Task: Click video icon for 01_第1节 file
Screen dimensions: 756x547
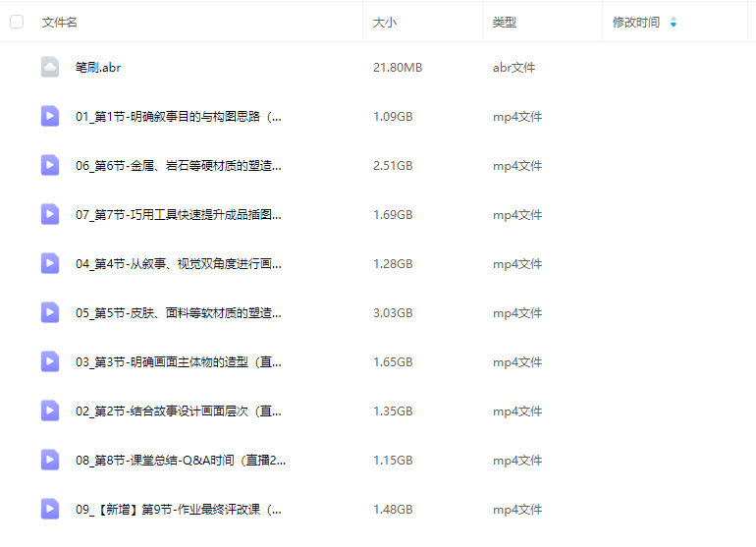Action: (x=50, y=116)
